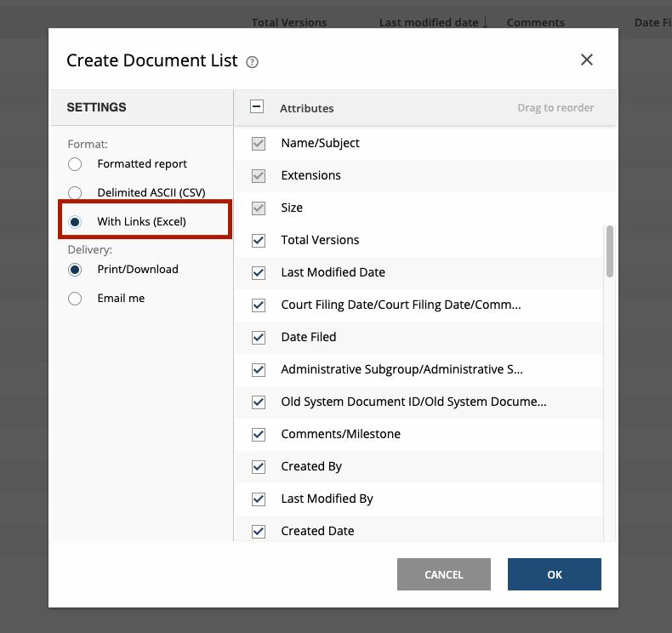Select With Links (Excel) radio button
This screenshot has height=633, width=672.
click(75, 222)
